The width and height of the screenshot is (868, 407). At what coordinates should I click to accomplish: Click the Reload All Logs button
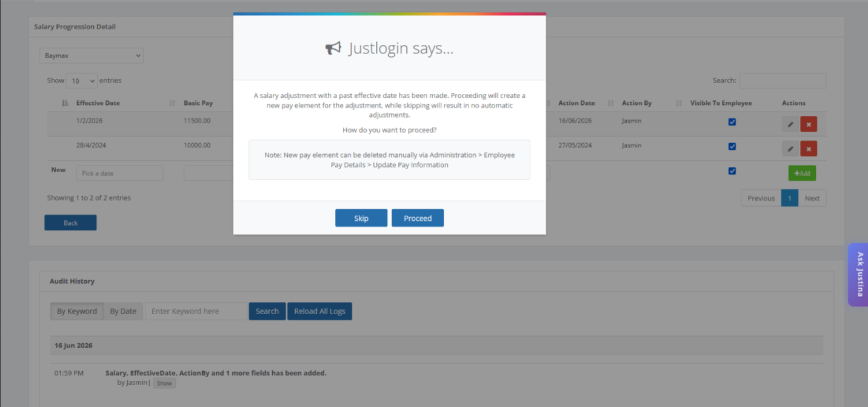click(x=319, y=311)
